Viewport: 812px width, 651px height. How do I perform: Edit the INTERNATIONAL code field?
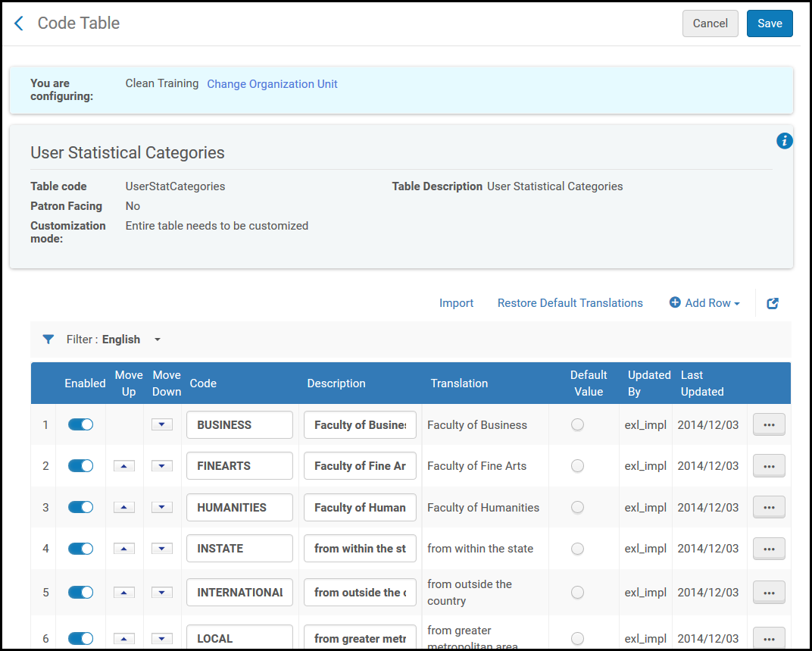240,593
